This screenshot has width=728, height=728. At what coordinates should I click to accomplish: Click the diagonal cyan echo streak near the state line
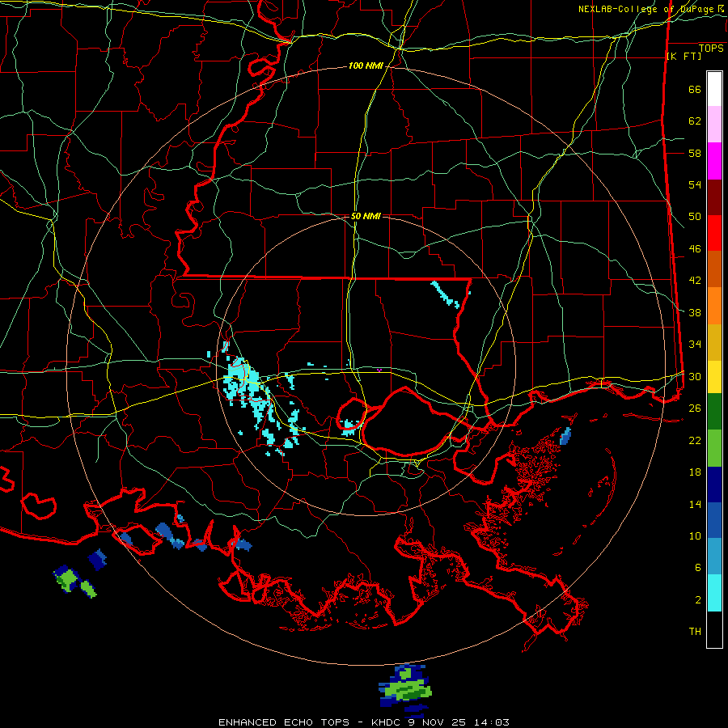click(445, 294)
